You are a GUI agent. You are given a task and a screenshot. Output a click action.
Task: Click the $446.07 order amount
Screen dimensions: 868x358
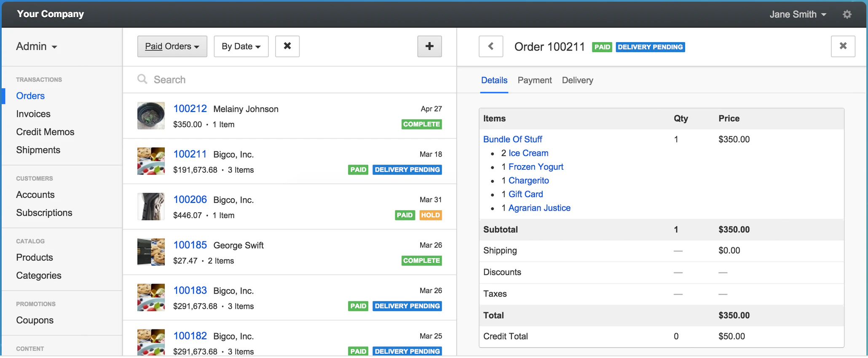coord(188,215)
